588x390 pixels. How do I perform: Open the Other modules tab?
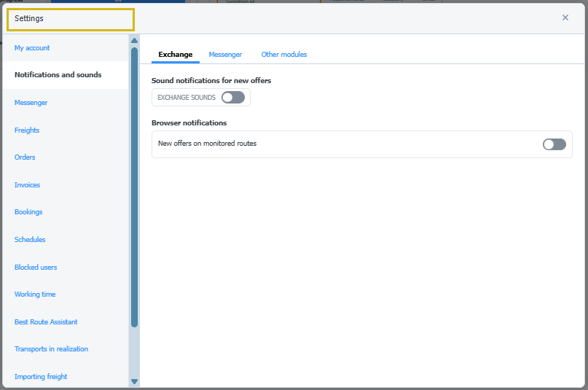[x=284, y=55]
